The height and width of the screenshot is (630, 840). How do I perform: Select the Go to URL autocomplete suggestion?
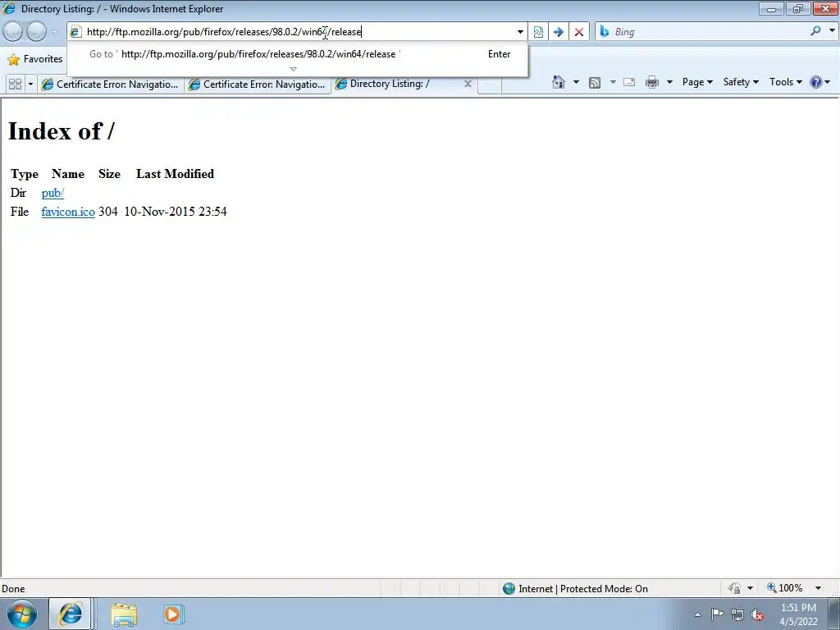point(297,54)
